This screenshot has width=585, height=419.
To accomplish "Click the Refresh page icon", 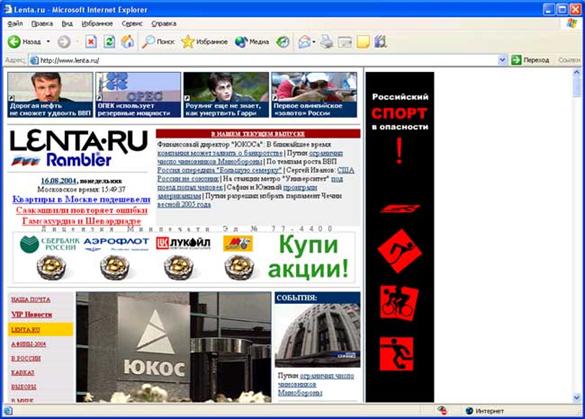I will (x=109, y=42).
